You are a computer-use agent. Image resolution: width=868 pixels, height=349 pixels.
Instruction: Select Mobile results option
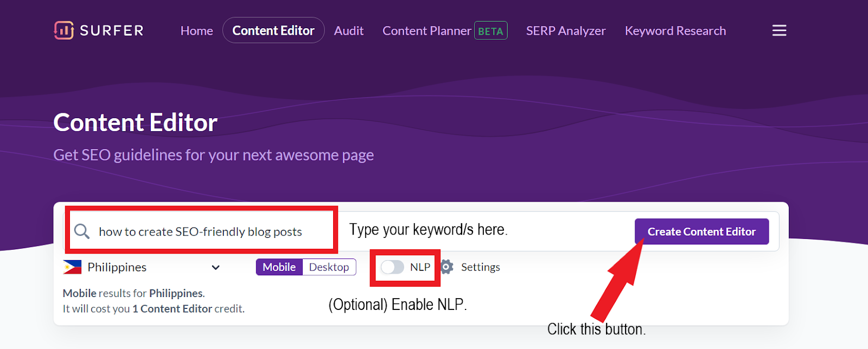[279, 267]
